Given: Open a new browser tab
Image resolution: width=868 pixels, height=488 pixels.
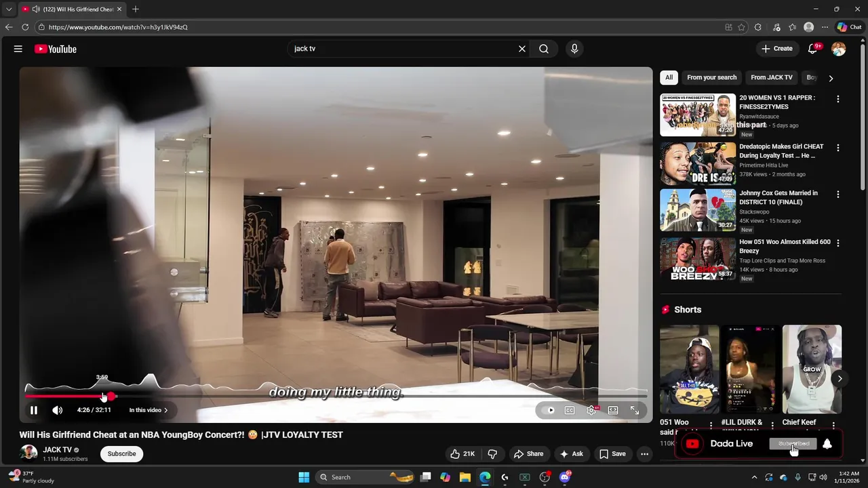Looking at the screenshot, I should (136, 9).
